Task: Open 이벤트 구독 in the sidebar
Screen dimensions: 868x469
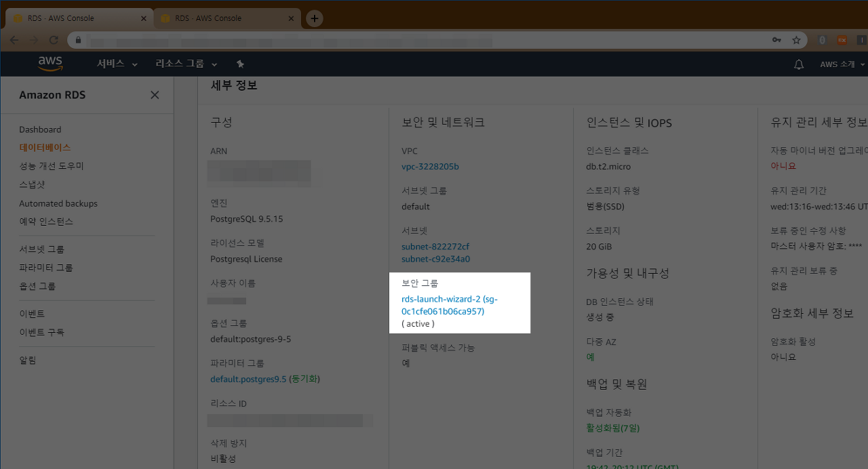Action: (x=42, y=332)
